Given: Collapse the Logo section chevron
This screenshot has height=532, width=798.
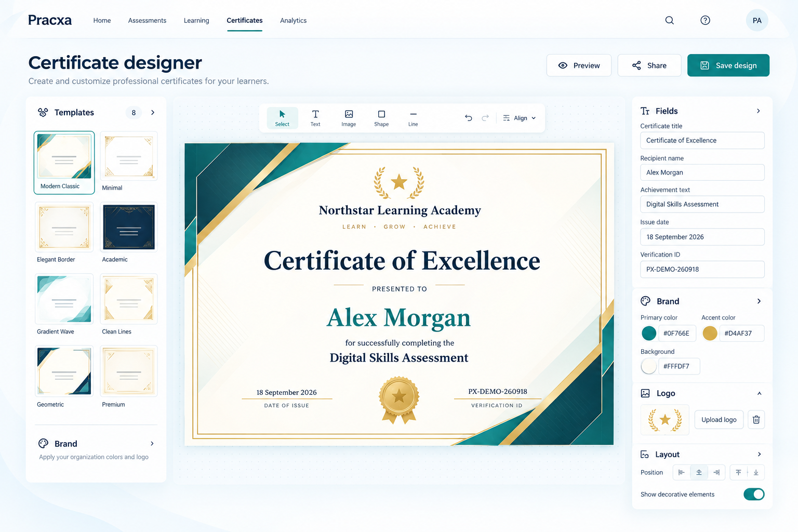Looking at the screenshot, I should (759, 393).
